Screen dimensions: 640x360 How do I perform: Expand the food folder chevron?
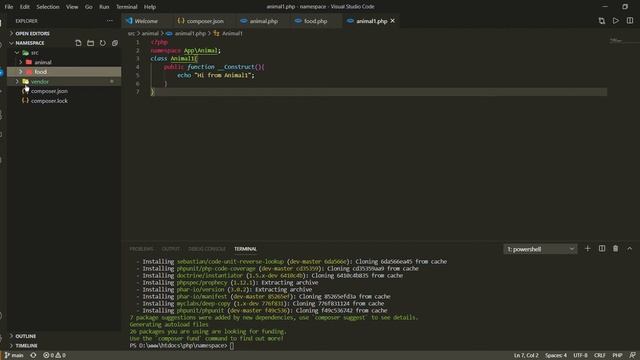[x=21, y=72]
